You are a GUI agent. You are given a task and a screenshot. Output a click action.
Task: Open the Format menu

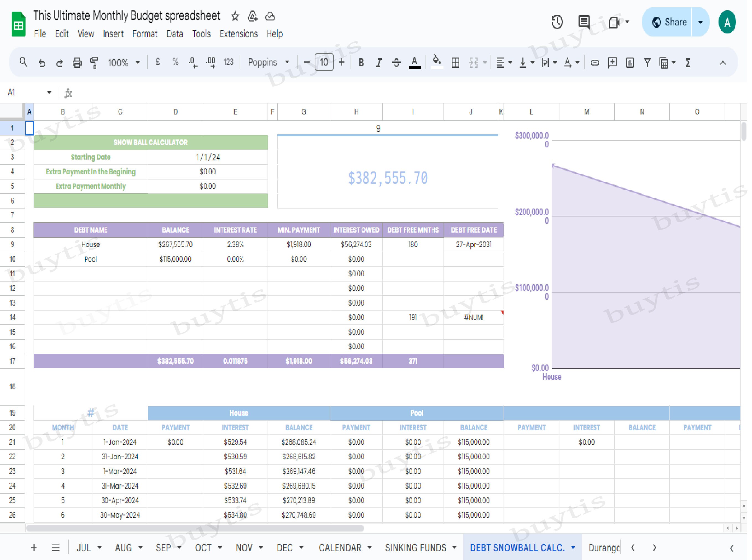[x=145, y=33]
